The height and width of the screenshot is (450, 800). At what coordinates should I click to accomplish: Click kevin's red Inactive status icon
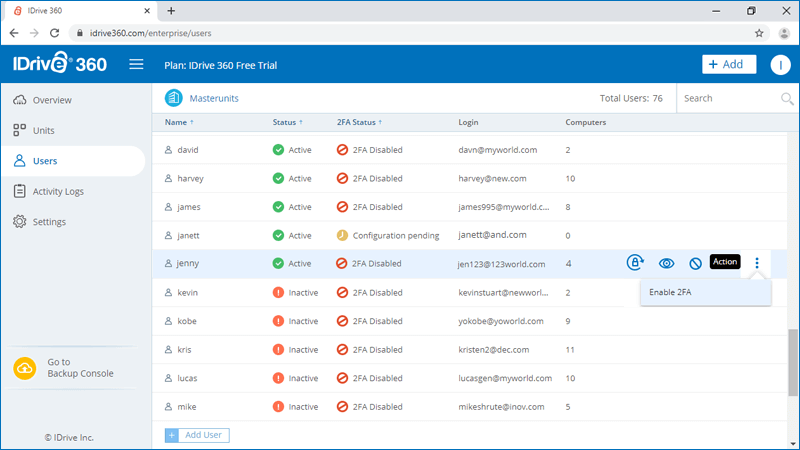coord(278,292)
